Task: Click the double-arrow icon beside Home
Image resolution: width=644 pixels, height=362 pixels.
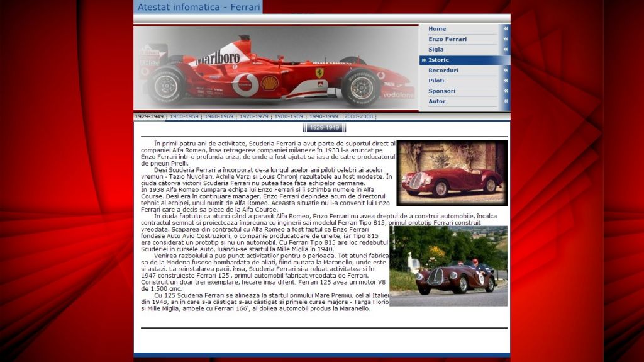Action: [506, 29]
